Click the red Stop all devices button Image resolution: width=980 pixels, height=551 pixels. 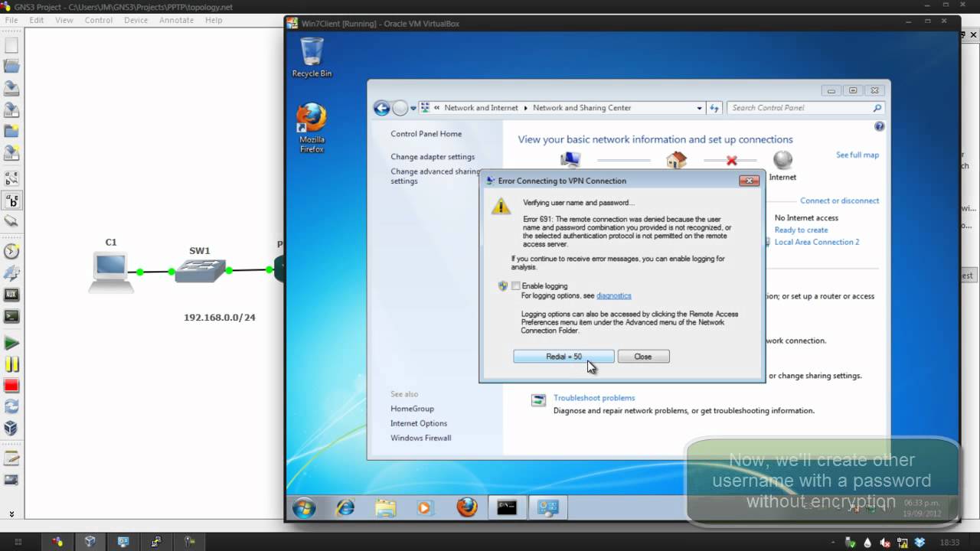pyautogui.click(x=11, y=386)
